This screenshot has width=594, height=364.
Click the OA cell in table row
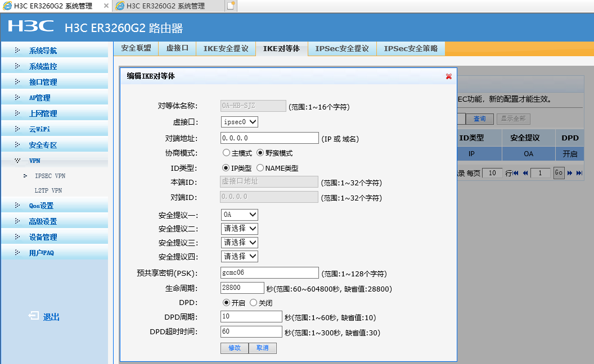(x=528, y=154)
